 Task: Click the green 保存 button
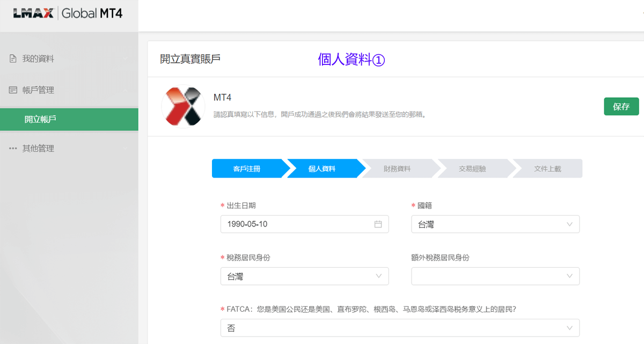[621, 106]
